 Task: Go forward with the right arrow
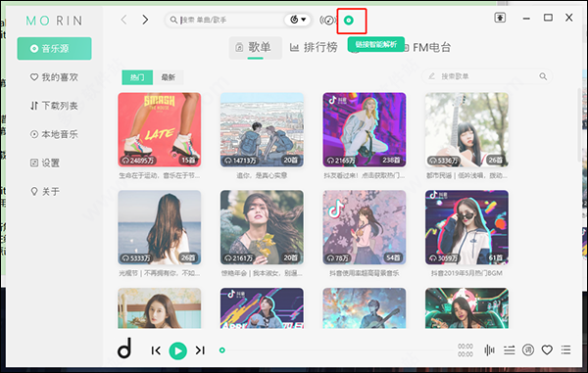[145, 20]
